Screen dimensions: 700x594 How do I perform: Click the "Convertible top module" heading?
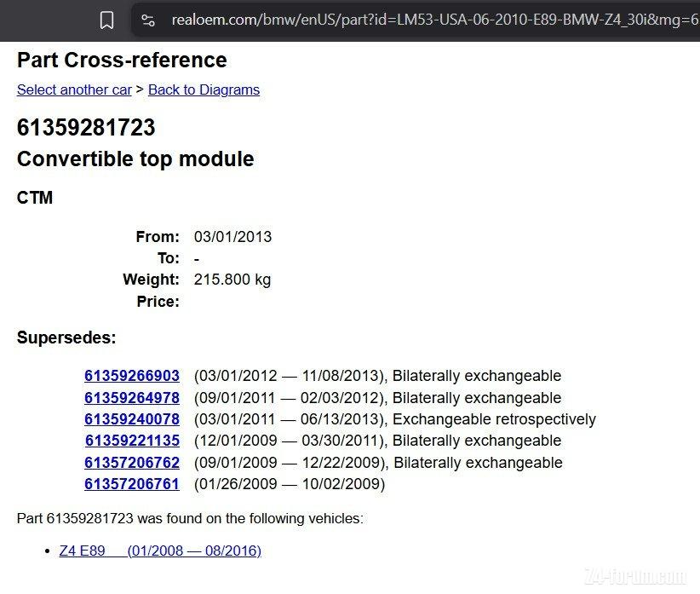pyautogui.click(x=135, y=159)
